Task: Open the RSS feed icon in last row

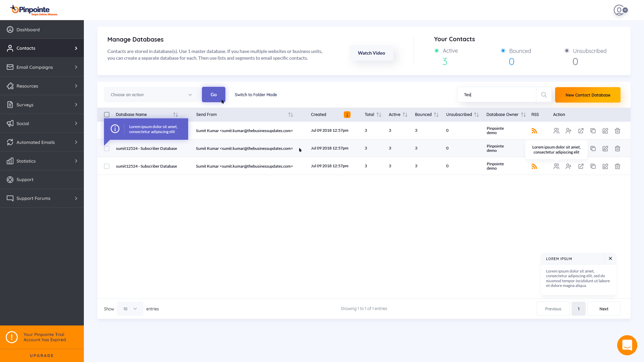Action: (534, 166)
